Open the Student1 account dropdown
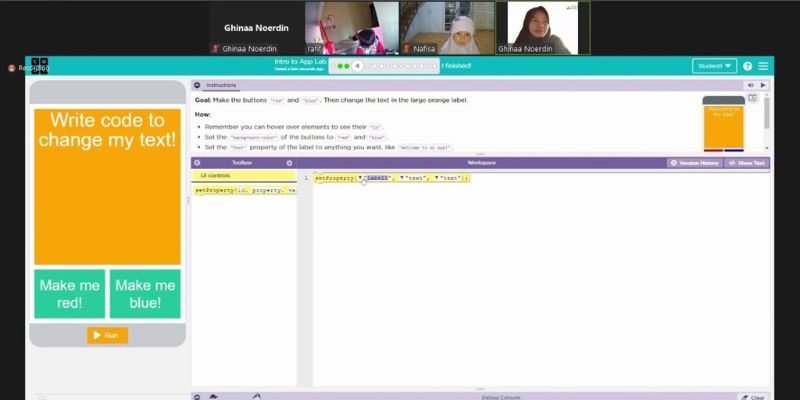 pos(715,66)
